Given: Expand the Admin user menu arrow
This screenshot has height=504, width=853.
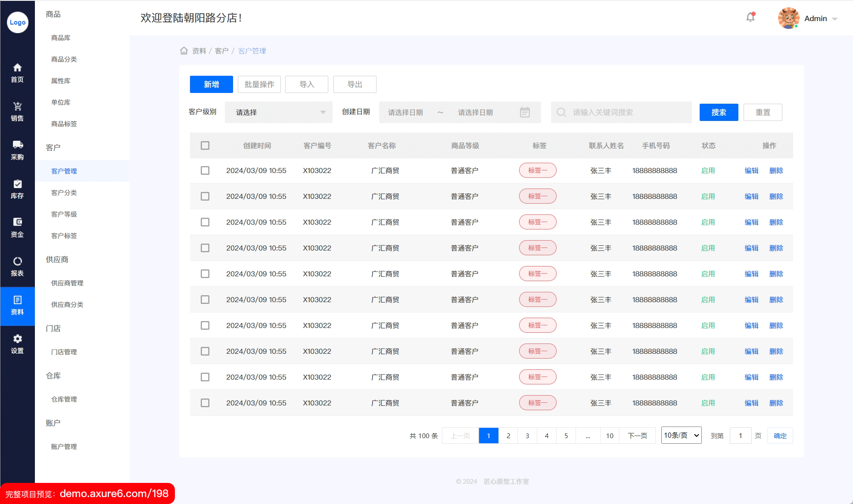Looking at the screenshot, I should (x=834, y=19).
